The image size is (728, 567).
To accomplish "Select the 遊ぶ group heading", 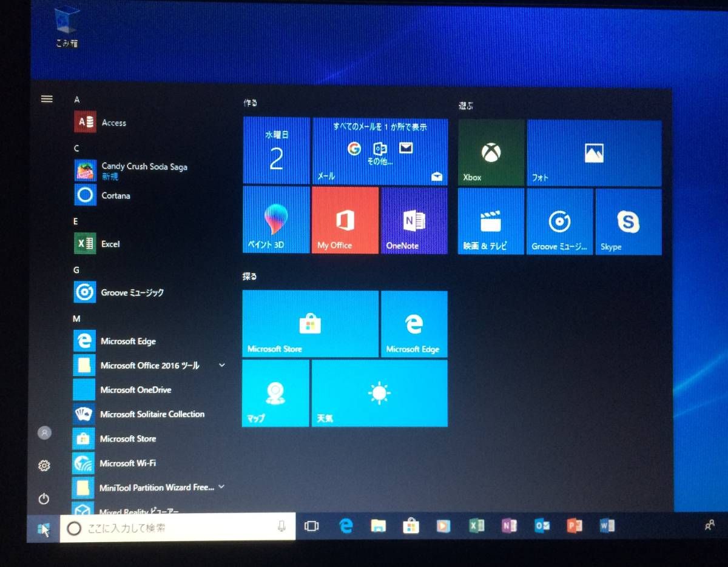I will coord(466,106).
